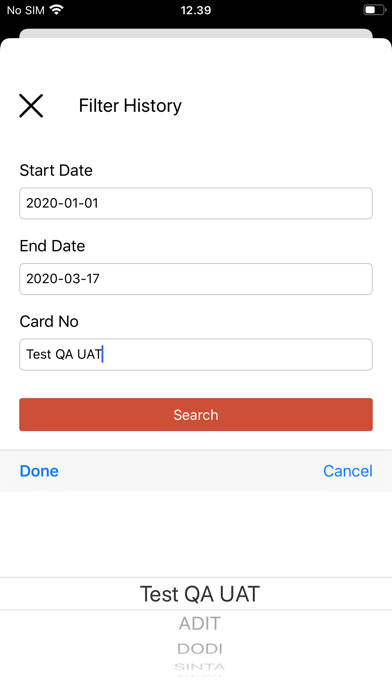Confirm picker selection with Done
Screen dimensions: 392x696
(39, 471)
